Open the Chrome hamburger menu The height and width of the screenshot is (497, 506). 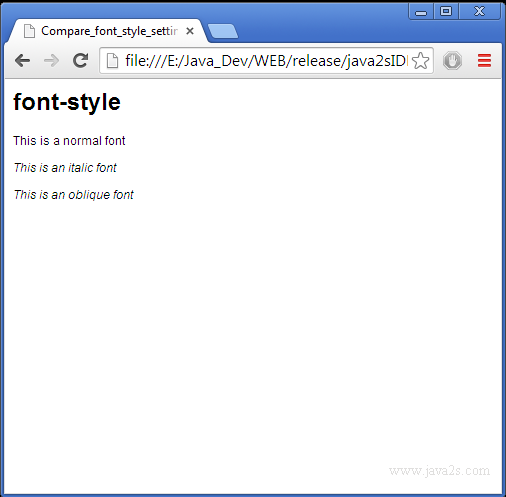[484, 60]
